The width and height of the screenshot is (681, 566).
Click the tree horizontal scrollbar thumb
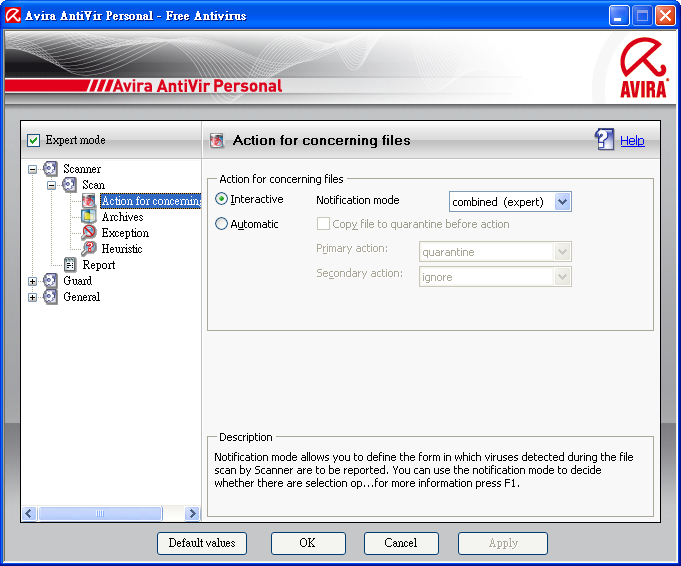click(100, 513)
